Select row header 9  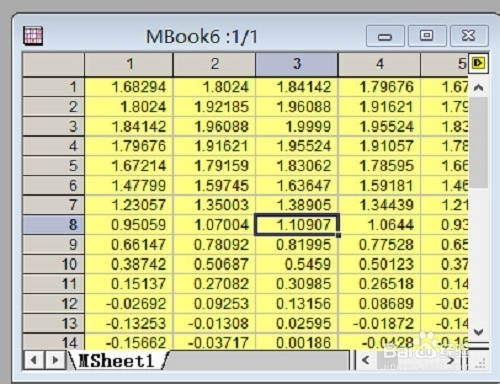[x=54, y=244]
